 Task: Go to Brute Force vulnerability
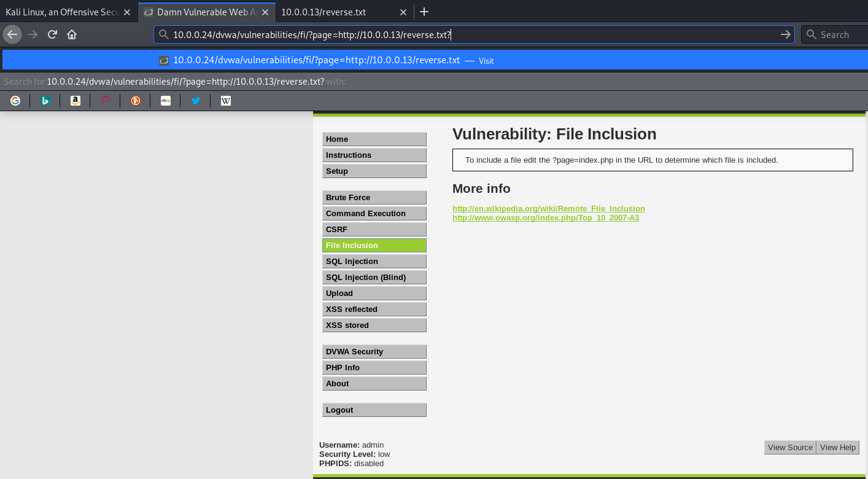(374, 198)
